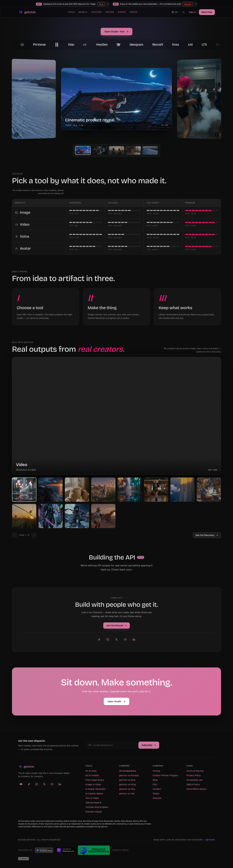Click Join the Discord button
This screenshot has width=233, height=868.
coord(116,625)
